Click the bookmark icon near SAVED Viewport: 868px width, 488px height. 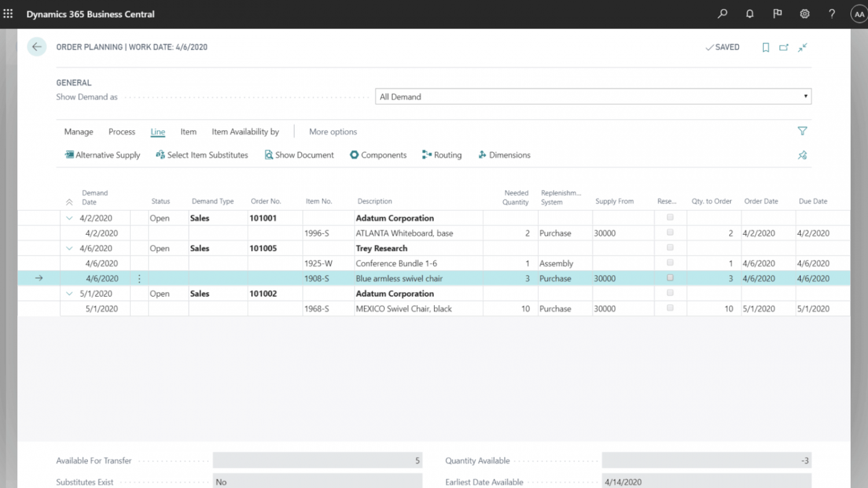(766, 47)
